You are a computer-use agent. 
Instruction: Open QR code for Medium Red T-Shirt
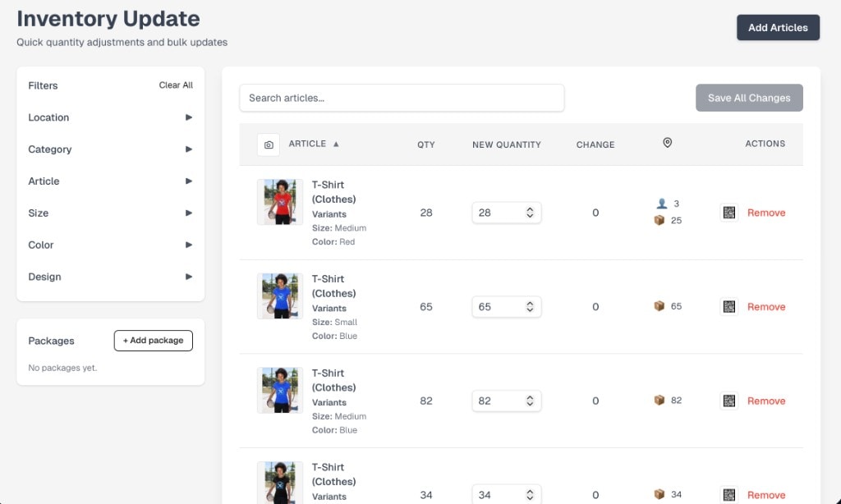point(729,213)
